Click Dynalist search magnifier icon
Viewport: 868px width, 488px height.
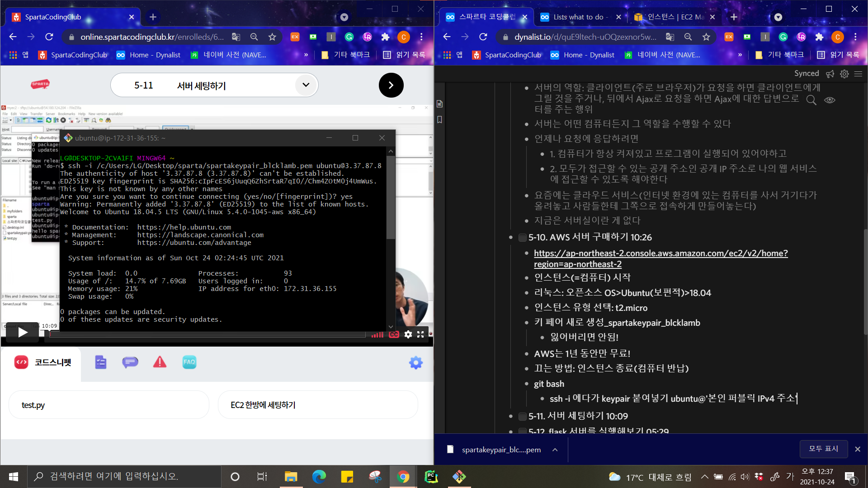(811, 100)
